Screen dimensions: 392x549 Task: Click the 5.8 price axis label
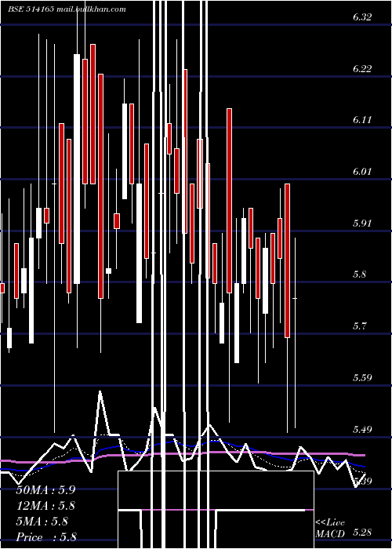tap(359, 274)
